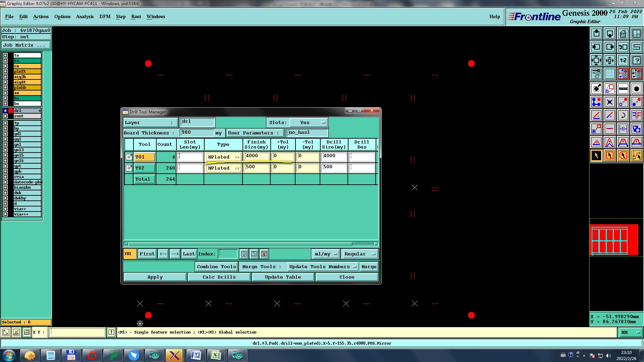Toggle checkbox for layer via+++
The height and width of the screenshot is (362, 644).
(x=5, y=214)
